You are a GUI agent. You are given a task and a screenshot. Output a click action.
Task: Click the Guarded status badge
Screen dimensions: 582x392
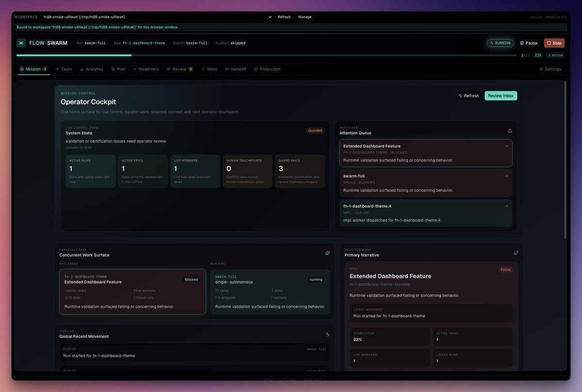coord(315,130)
